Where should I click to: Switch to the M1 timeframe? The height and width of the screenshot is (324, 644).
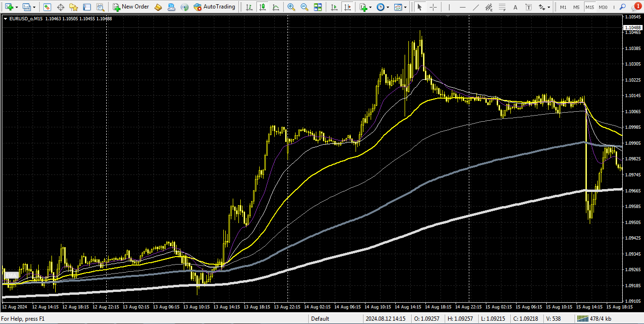tap(563, 7)
